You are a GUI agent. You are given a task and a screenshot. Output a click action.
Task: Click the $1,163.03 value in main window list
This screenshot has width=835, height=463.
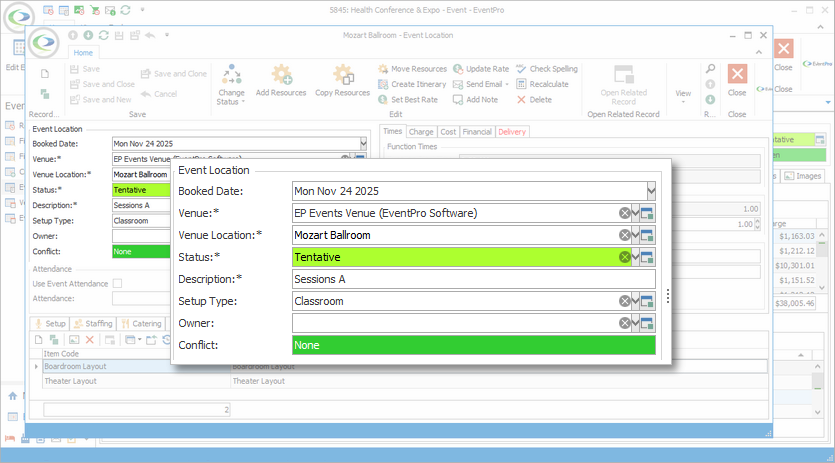pyautogui.click(x=797, y=236)
